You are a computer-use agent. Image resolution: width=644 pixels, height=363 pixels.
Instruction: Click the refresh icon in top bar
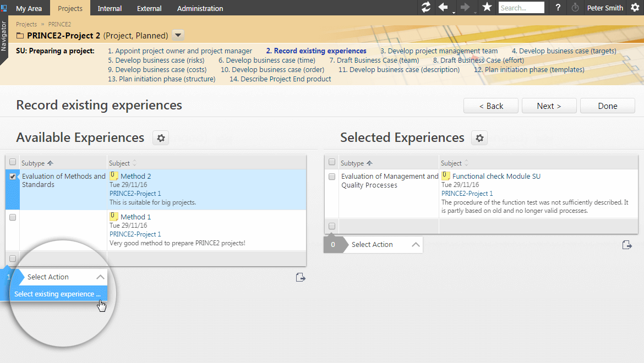point(426,7)
